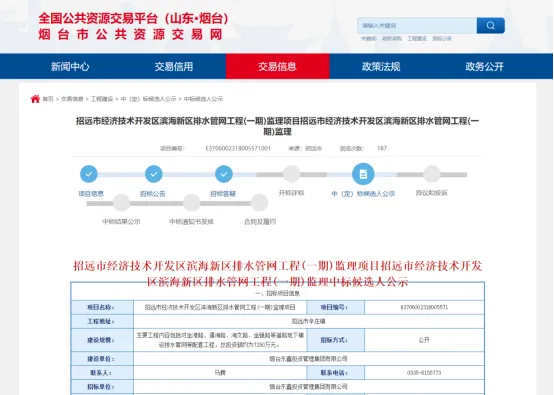This screenshot has width=554, height=395.
Task: Click the 项目信息 checkmark circle
Action: (x=89, y=174)
